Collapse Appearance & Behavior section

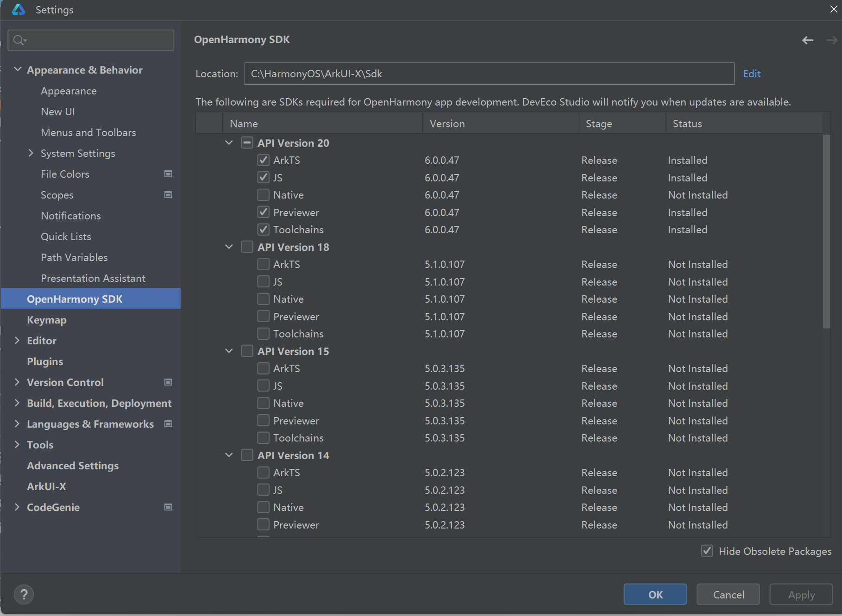click(18, 69)
